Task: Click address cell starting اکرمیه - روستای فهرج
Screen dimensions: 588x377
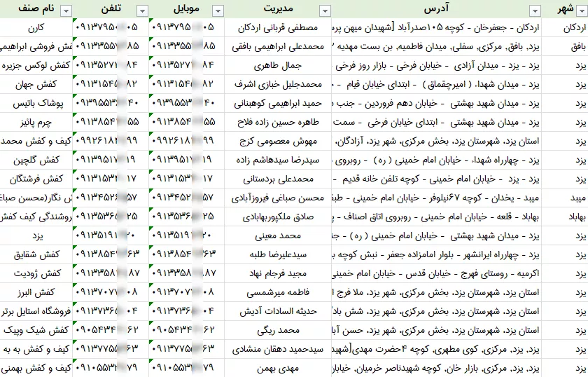Action: point(437,273)
